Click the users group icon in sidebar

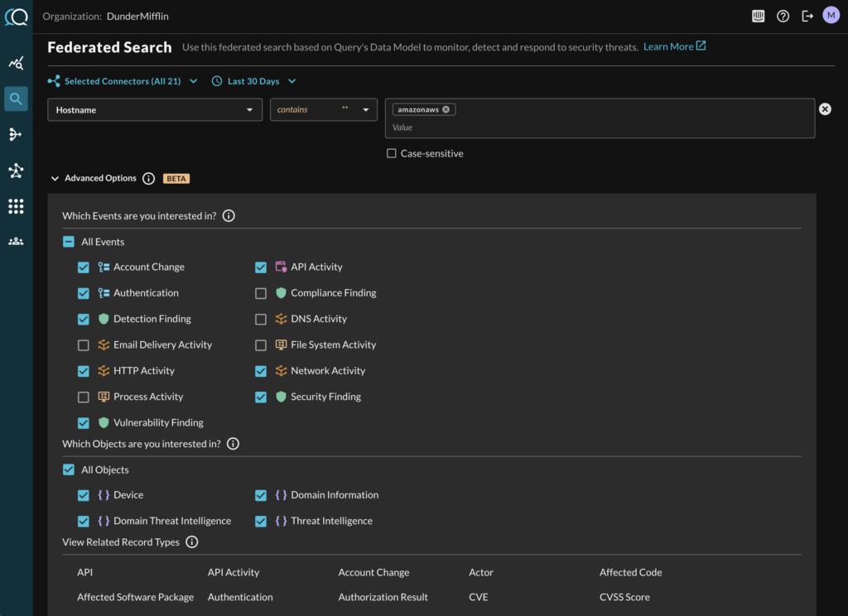16,242
